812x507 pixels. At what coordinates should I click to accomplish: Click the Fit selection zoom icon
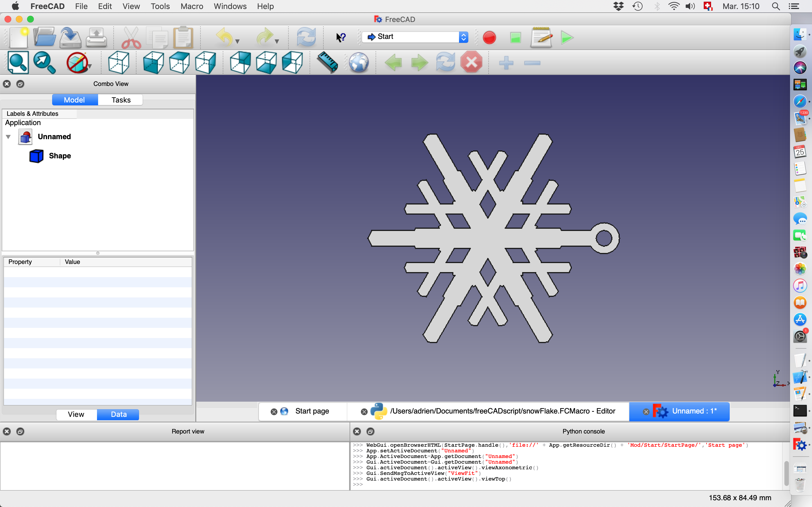tap(44, 63)
